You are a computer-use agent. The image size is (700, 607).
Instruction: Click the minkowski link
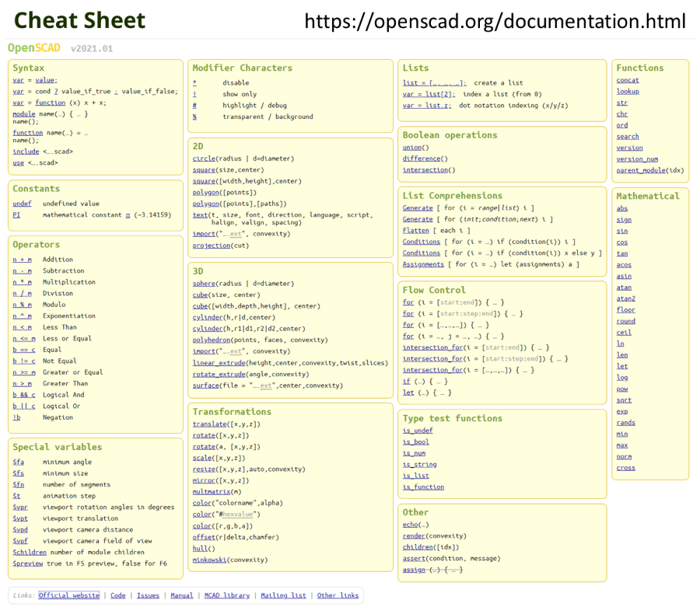[x=210, y=560]
